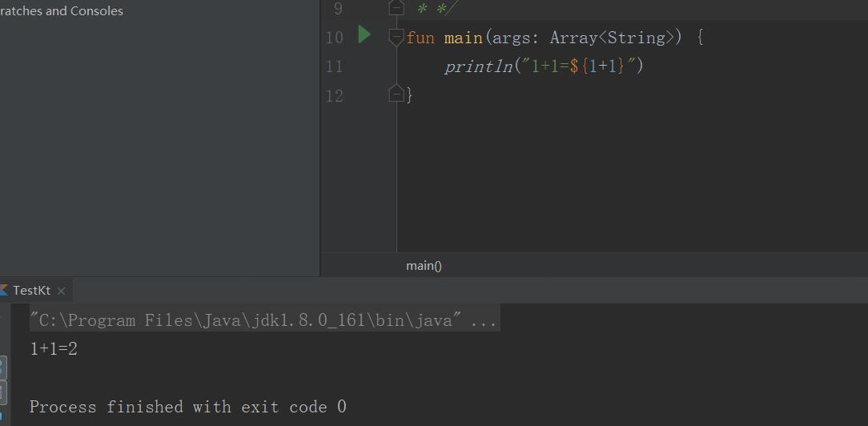The height and width of the screenshot is (426, 868).
Task: Close the TestKt run tab
Action: click(61, 291)
